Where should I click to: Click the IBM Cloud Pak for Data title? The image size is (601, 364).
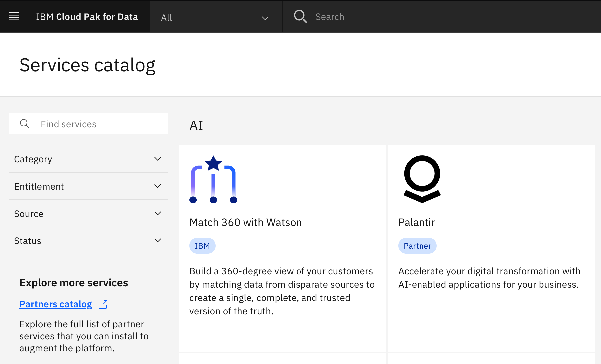click(87, 17)
